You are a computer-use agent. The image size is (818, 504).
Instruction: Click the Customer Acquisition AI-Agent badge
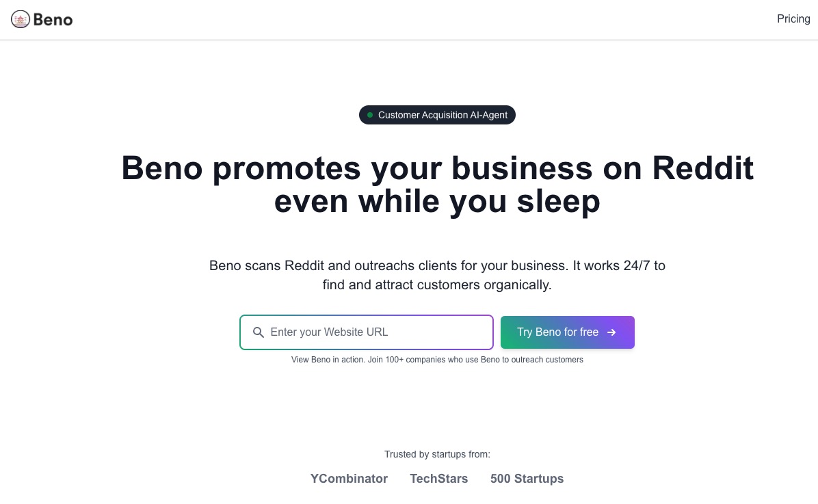coord(437,115)
